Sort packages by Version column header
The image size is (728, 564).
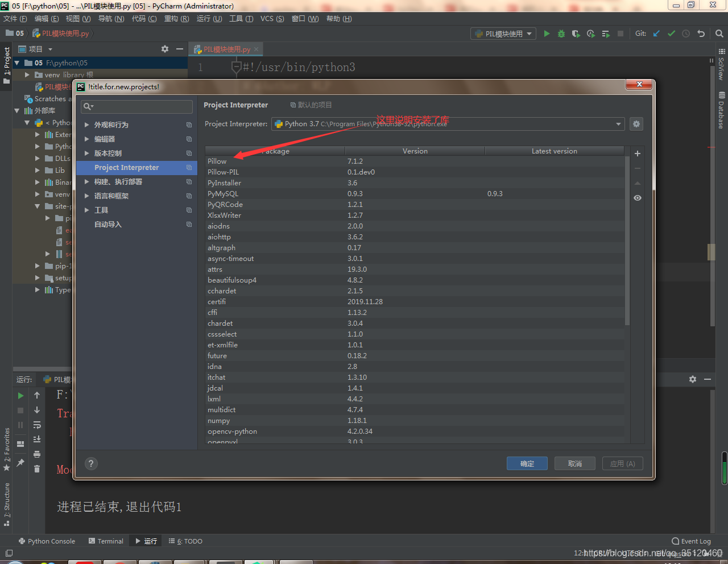[415, 151]
